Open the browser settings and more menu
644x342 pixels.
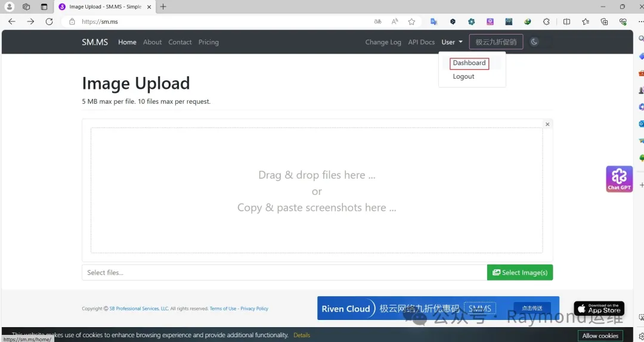click(640, 22)
